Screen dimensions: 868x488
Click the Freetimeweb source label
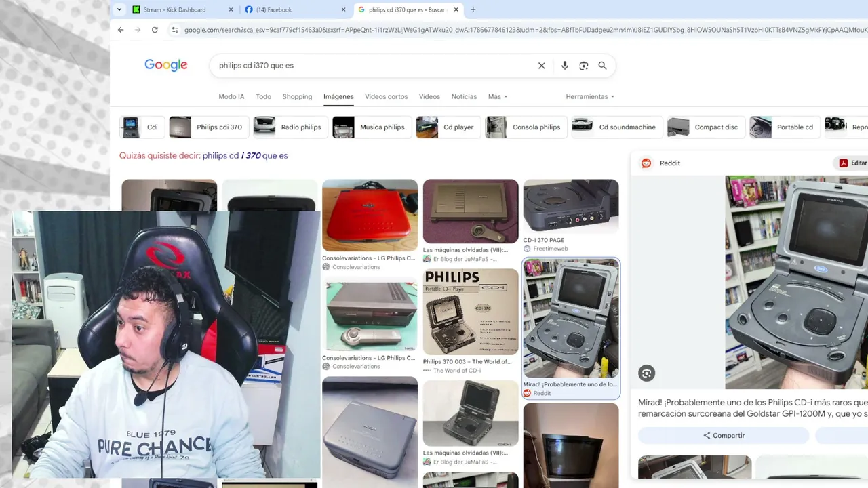[551, 249]
